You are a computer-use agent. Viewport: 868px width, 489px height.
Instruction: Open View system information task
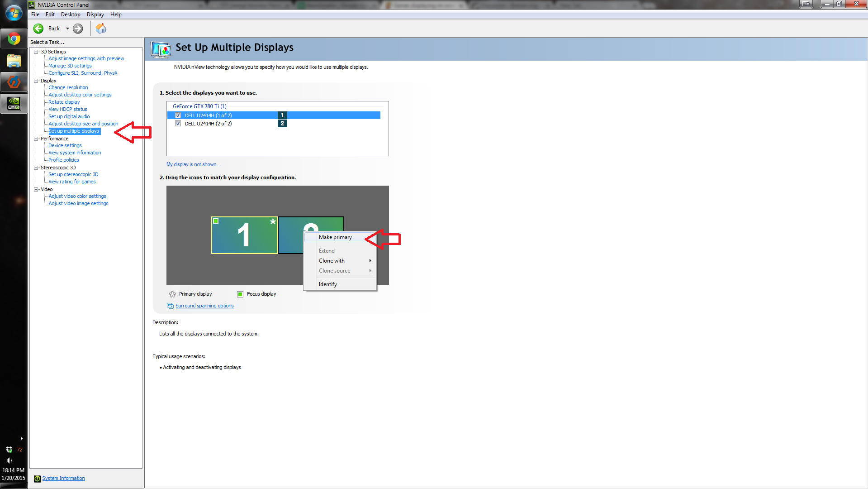(x=75, y=153)
